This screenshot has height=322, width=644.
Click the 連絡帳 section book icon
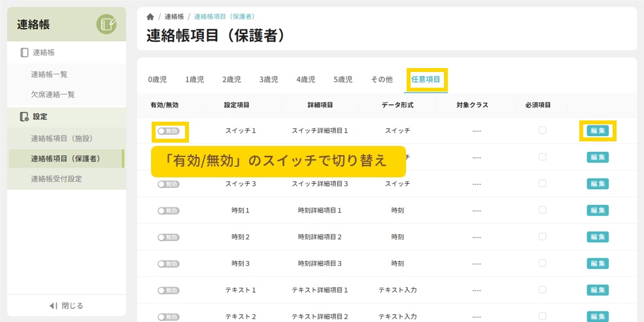click(24, 52)
